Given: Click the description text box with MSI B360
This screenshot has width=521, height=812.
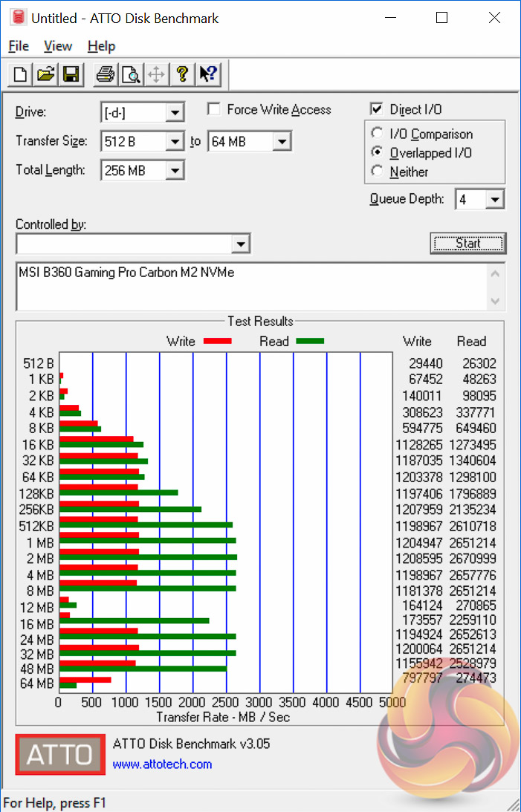Looking at the screenshot, I should [252, 287].
